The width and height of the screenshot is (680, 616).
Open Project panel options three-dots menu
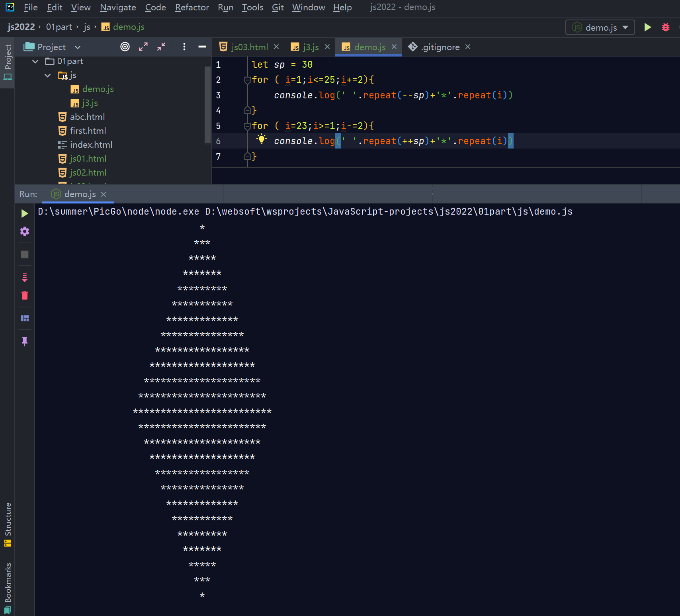coord(184,47)
